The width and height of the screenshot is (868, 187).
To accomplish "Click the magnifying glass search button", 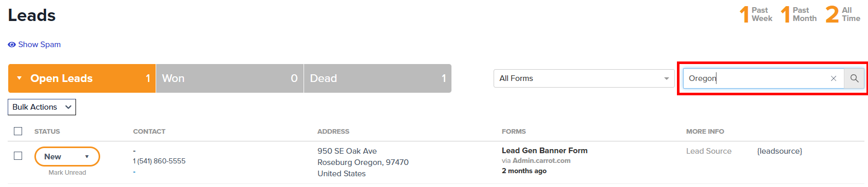I will pos(854,78).
